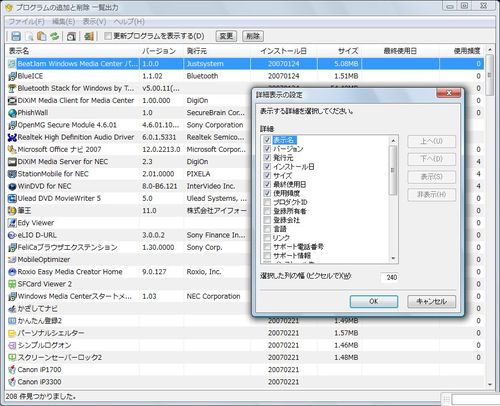
Task: Click the Canon iP3300 icon
Action: pyautogui.click(x=12, y=382)
